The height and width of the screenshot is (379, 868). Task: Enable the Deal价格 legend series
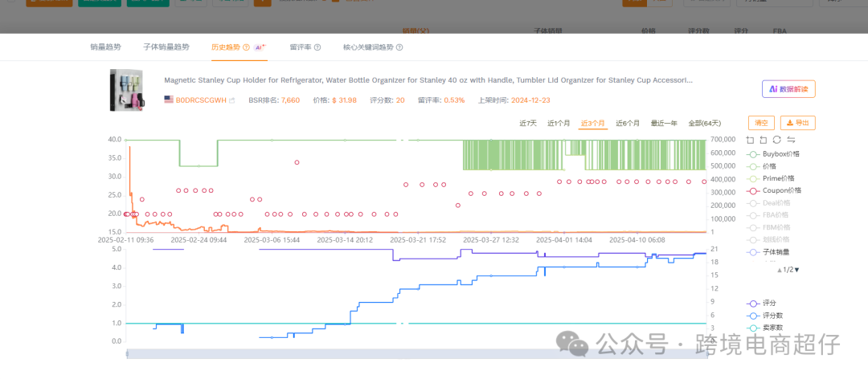pyautogui.click(x=772, y=203)
